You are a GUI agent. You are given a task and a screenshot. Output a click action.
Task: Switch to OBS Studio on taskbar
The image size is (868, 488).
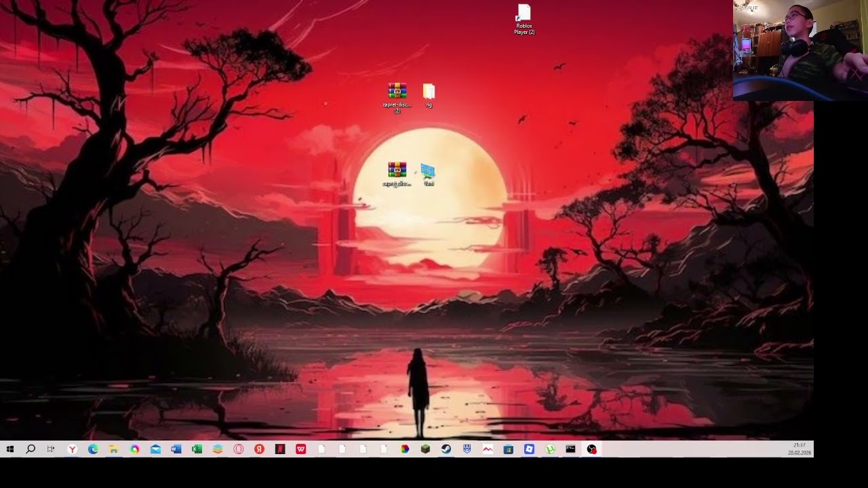point(592,449)
